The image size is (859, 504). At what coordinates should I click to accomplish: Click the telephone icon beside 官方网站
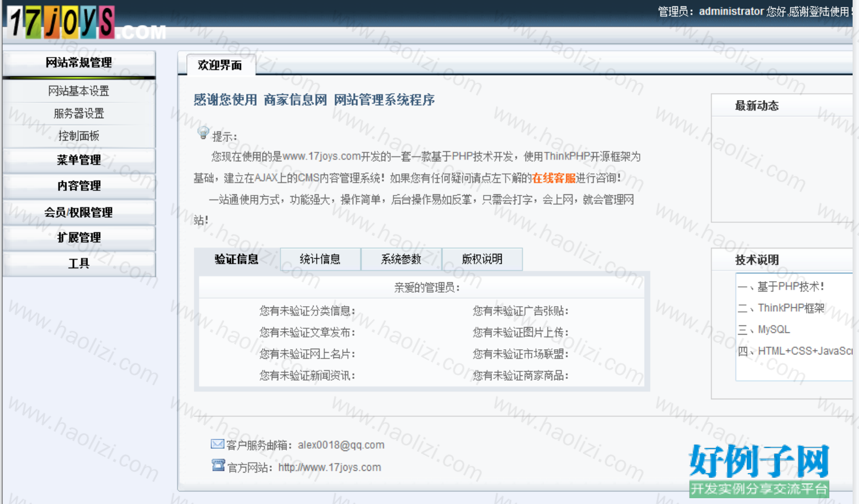[x=218, y=466]
